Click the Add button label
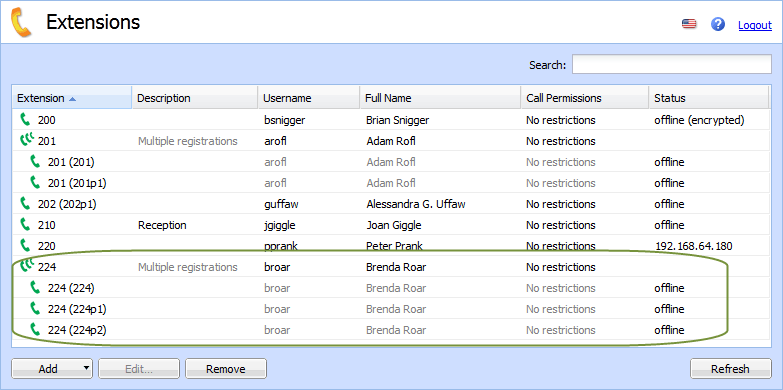Screen dimensions: 783x390 [x=48, y=369]
